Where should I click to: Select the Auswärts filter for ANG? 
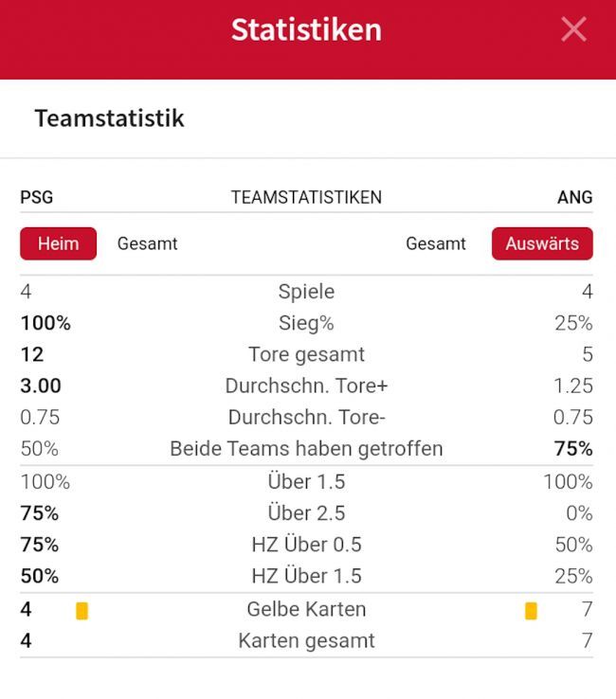tap(541, 243)
